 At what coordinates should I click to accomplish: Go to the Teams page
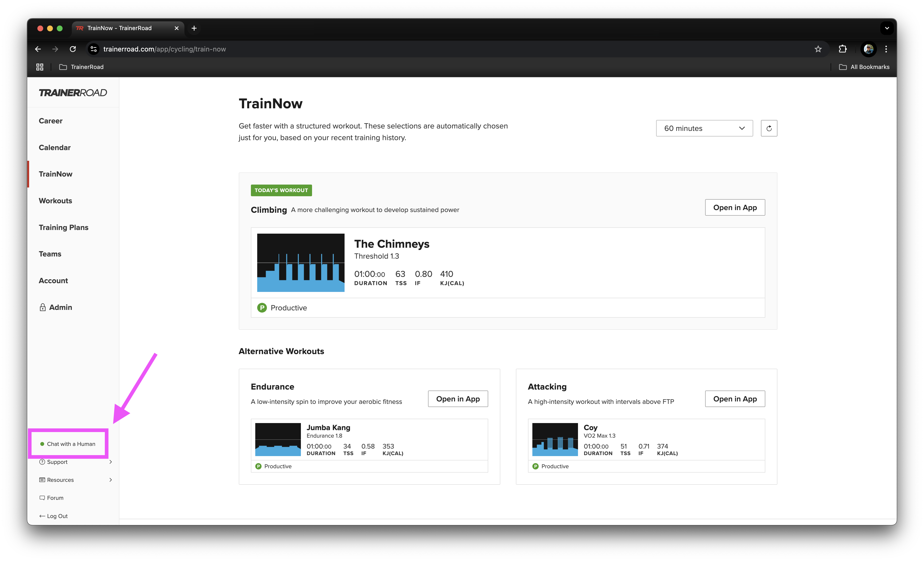click(x=50, y=254)
